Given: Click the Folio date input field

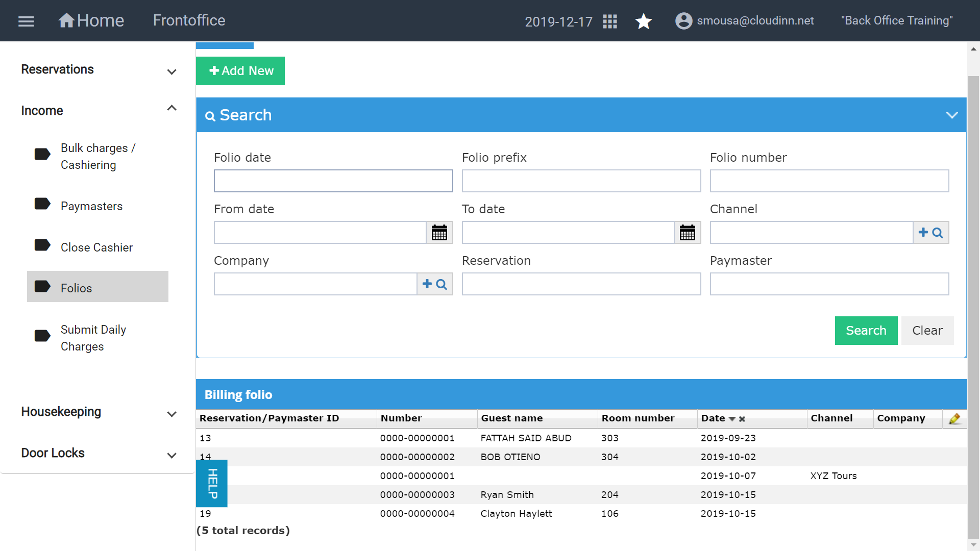Looking at the screenshot, I should tap(333, 181).
